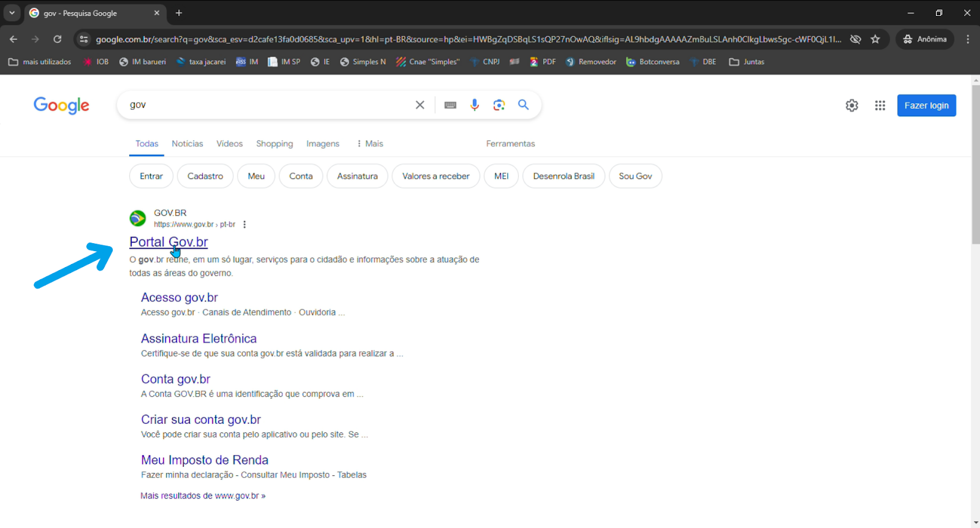
Task: Open Google quick settings gear icon
Action: (852, 105)
